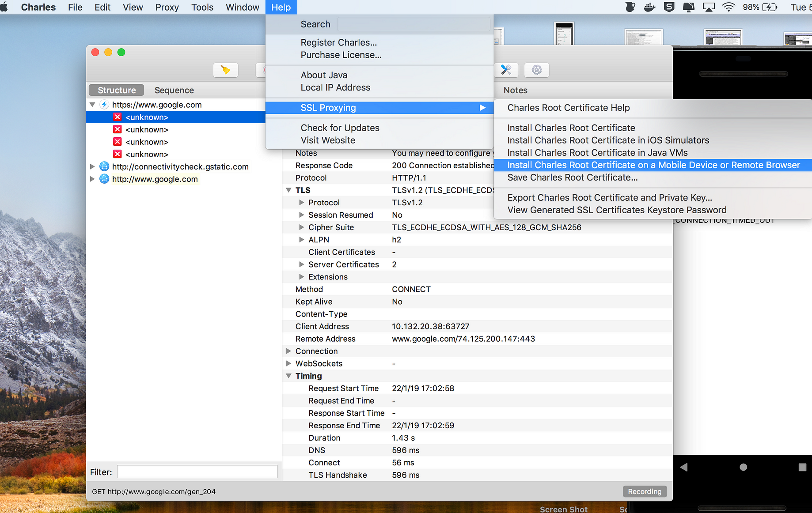Tap the Android emulator back triangle button
Viewport: 812px width, 513px height.
684,467
